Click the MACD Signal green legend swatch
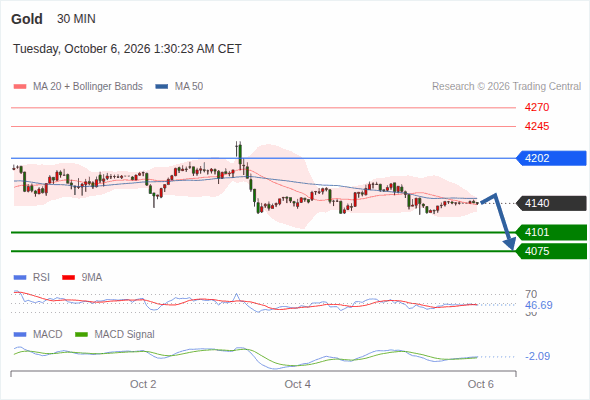Screen dimensions: 590x400 point(81,335)
